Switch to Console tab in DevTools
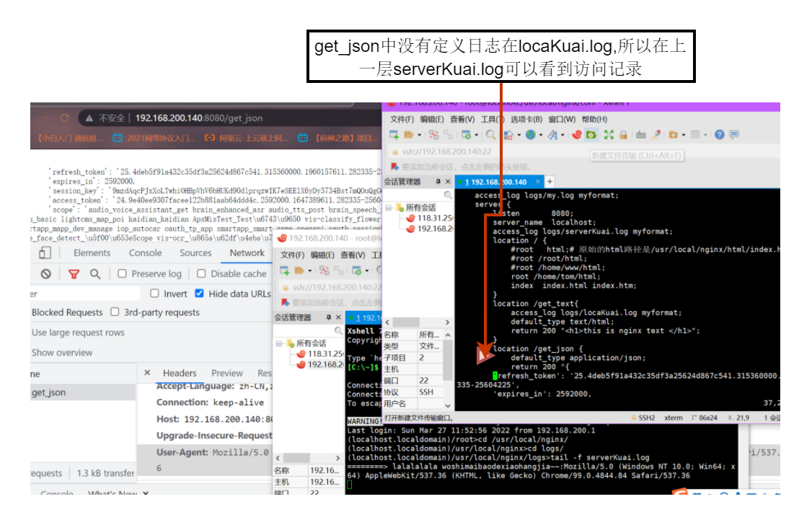This screenshot has width=812, height=525. pos(145,252)
